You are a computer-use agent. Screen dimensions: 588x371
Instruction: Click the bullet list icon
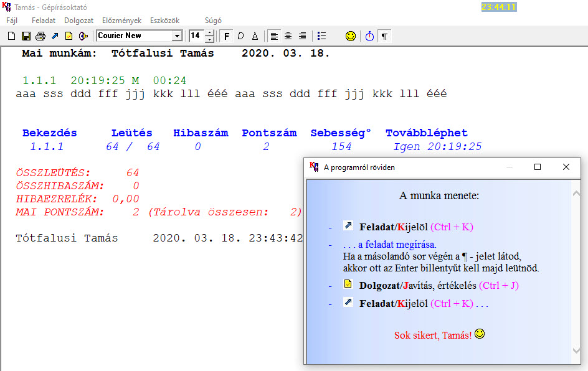tap(322, 36)
